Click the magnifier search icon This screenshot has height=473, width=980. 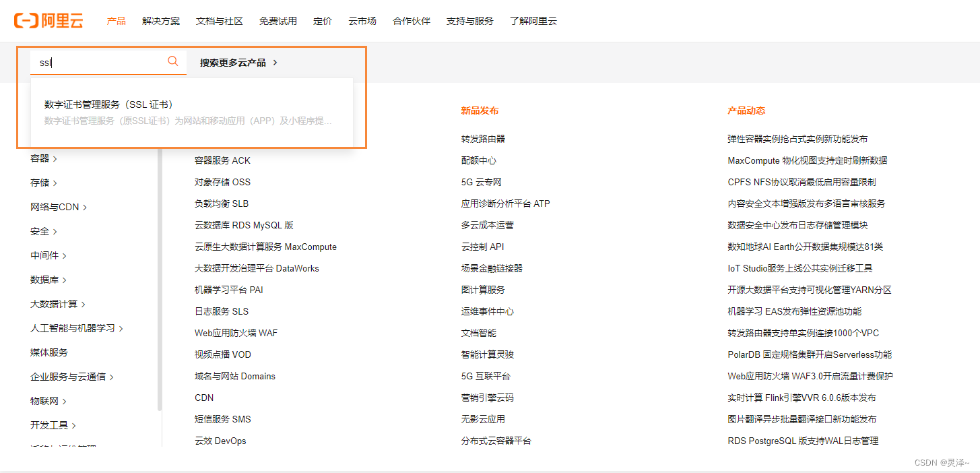point(173,61)
